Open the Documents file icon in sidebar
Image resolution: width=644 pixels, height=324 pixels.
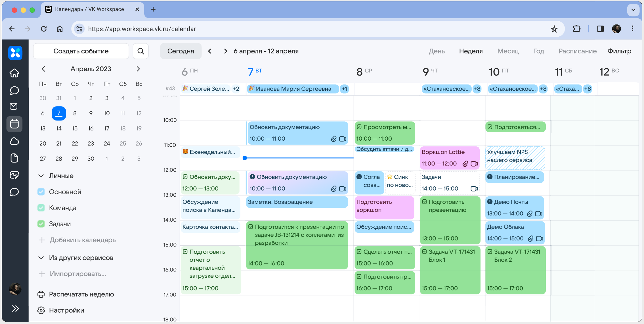click(14, 158)
